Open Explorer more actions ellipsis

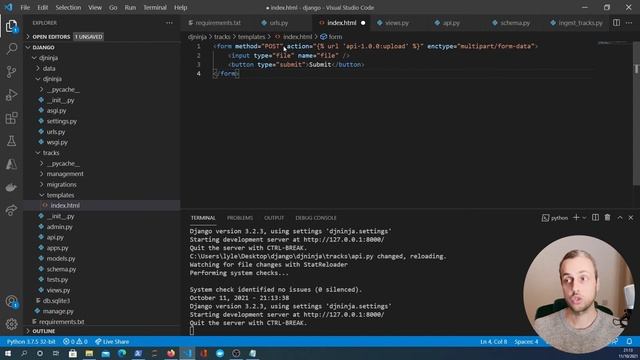coord(169,23)
